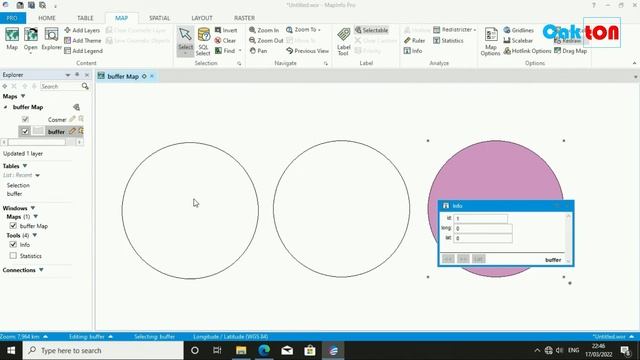This screenshot has width=640, height=360.
Task: Activate the Select arrow tool
Action: (185, 40)
